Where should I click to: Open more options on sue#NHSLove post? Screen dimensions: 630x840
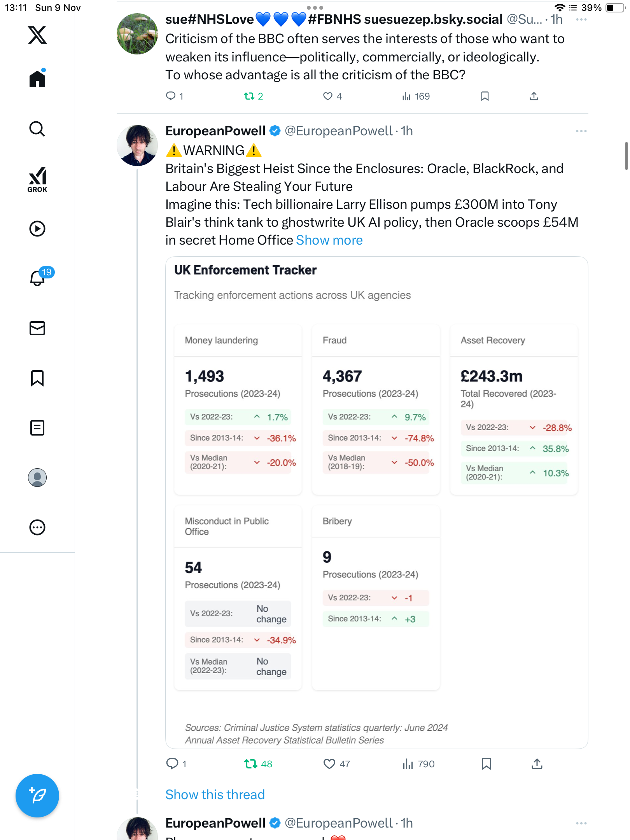pyautogui.click(x=581, y=19)
